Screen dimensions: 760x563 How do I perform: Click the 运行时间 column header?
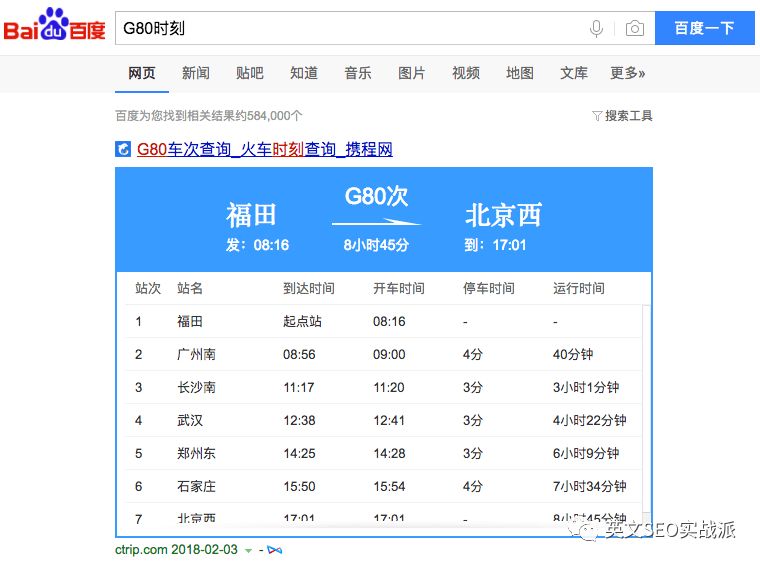click(579, 288)
